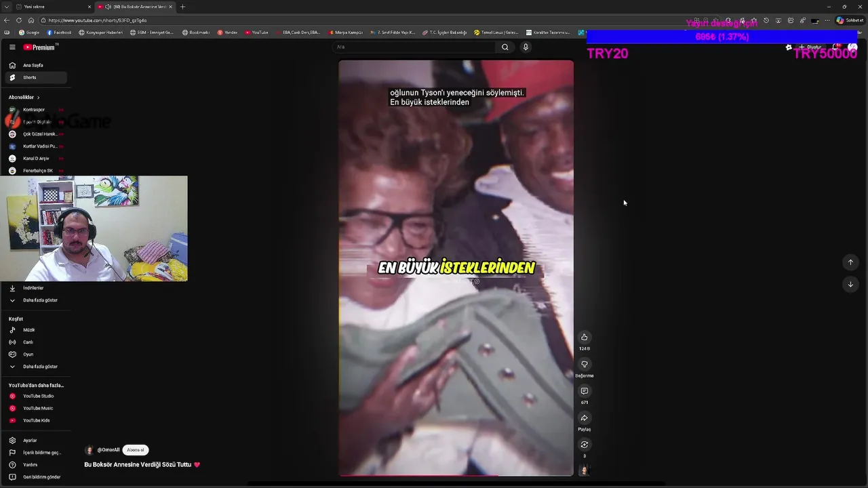Expand the Abonelikler subscriptions chevron
The width and height of the screenshot is (868, 488).
tap(38, 98)
